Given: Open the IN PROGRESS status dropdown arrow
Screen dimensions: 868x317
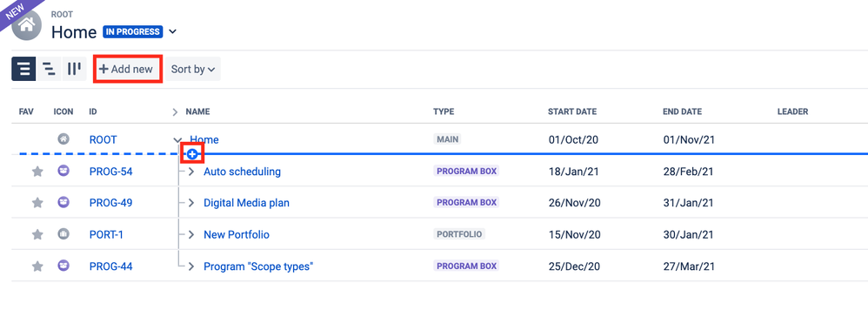Looking at the screenshot, I should coord(173,31).
